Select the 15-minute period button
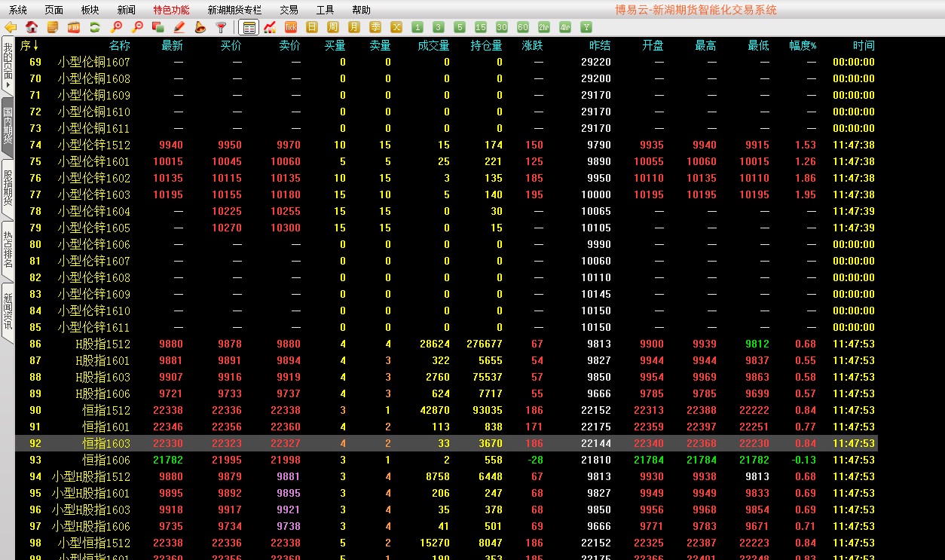Image resolution: width=945 pixels, height=560 pixels. point(481,28)
